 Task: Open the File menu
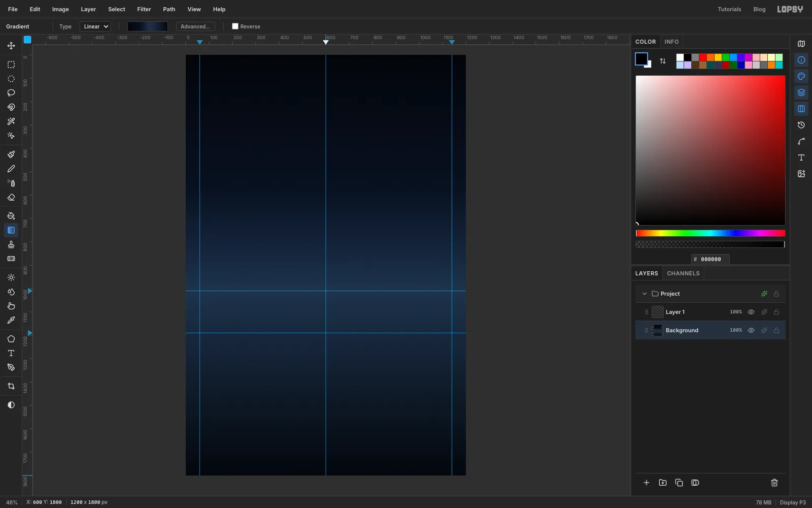13,9
